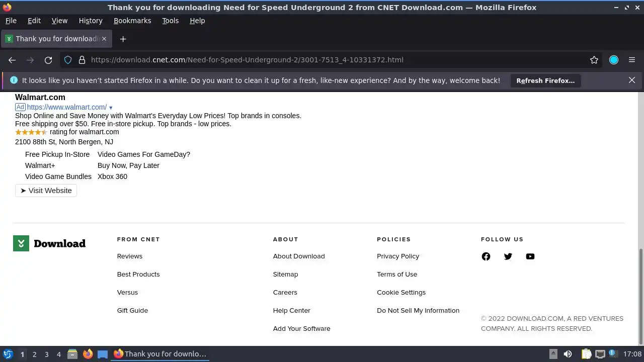The width and height of the screenshot is (644, 362).
Task: Open the Tools menu
Action: tap(170, 21)
